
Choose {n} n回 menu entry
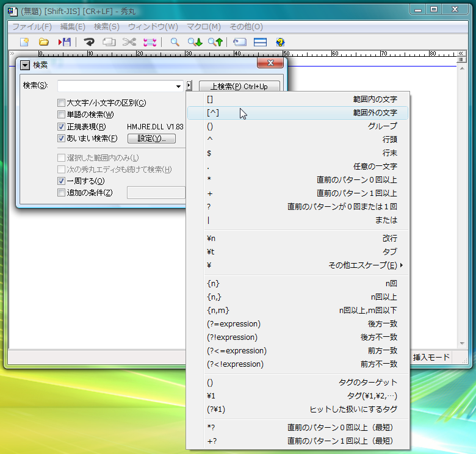point(298,284)
